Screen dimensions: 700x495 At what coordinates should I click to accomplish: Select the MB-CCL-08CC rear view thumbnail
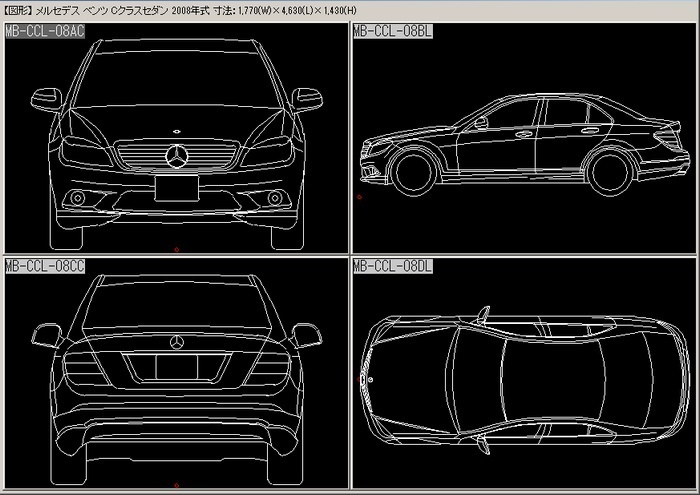(176, 373)
